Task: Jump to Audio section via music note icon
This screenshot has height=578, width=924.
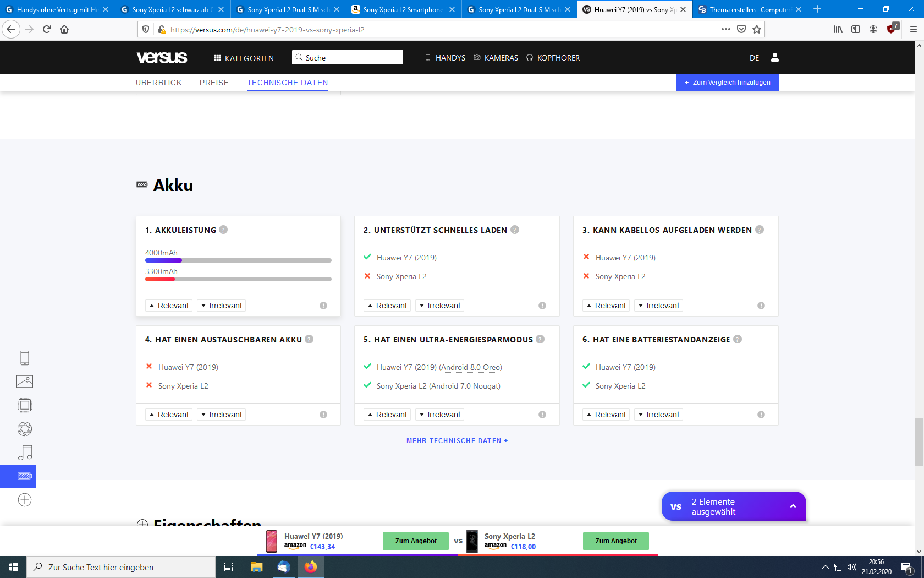Action: pyautogui.click(x=25, y=452)
